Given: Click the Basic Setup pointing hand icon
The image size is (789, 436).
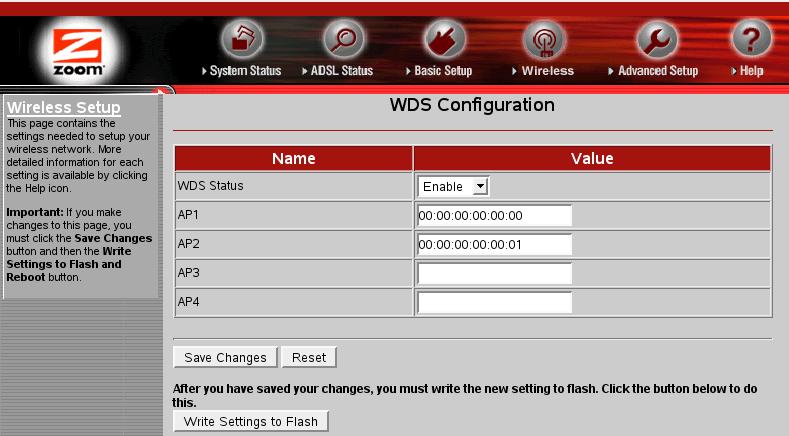Looking at the screenshot, I should (444, 39).
